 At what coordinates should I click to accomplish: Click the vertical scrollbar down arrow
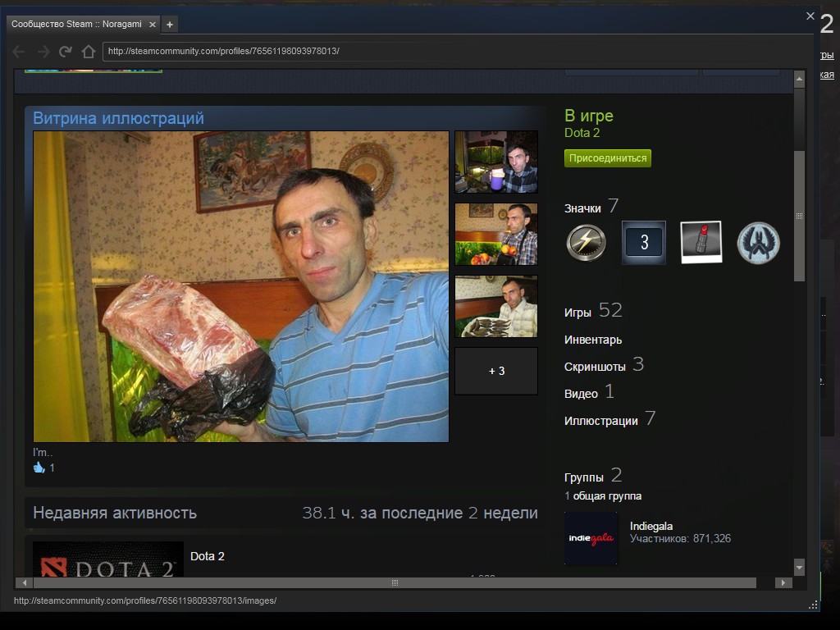coord(799,567)
